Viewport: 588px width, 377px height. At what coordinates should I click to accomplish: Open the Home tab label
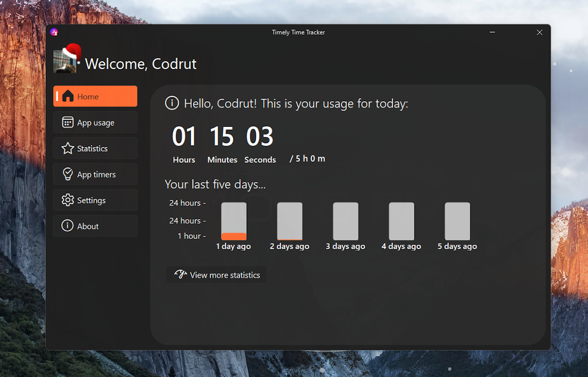click(88, 97)
